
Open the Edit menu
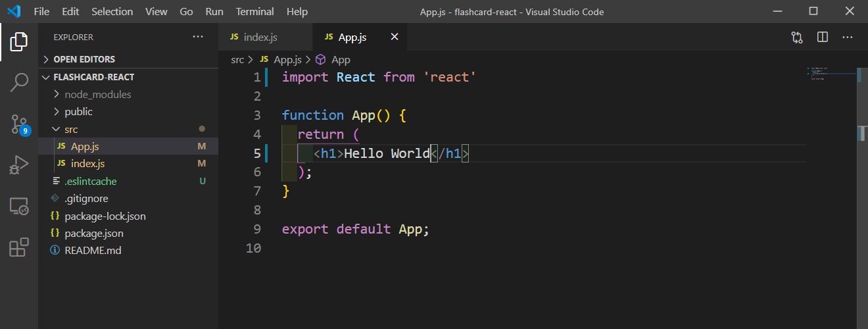[x=71, y=11]
